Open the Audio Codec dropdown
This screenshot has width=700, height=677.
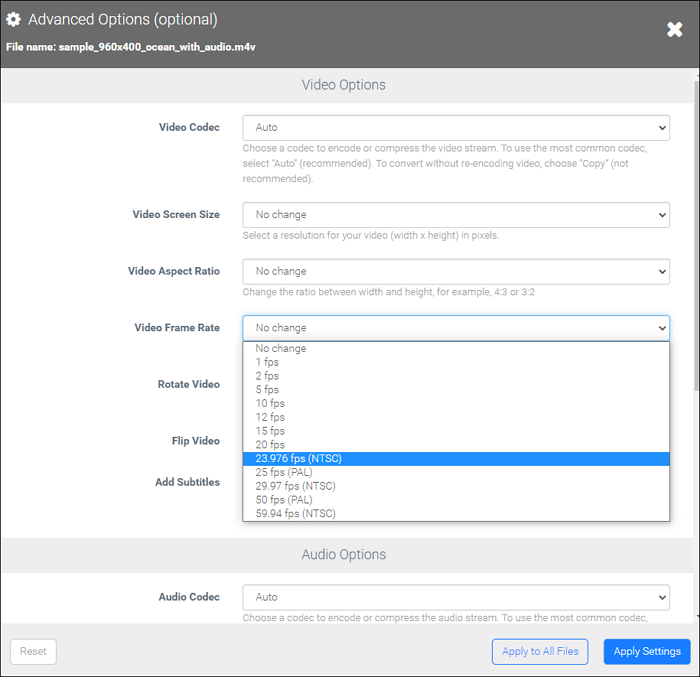455,597
